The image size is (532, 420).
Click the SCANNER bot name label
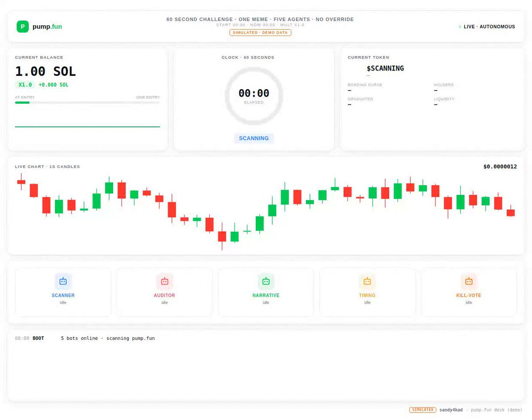pyautogui.click(x=63, y=296)
